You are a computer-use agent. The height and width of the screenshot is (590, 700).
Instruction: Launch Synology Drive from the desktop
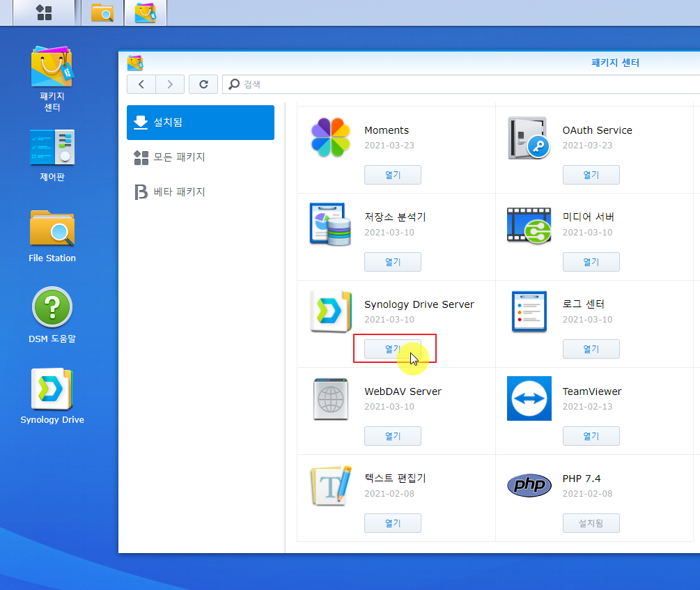pyautogui.click(x=52, y=396)
